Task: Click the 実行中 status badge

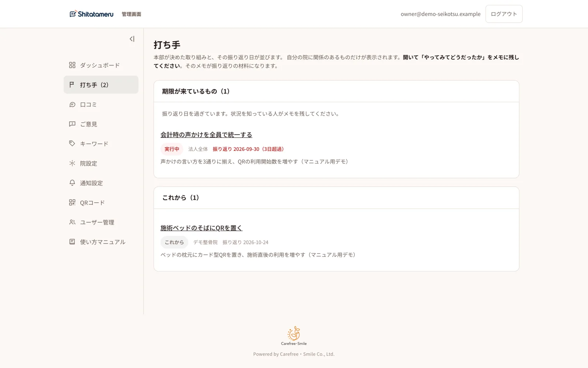Action: 172,149
